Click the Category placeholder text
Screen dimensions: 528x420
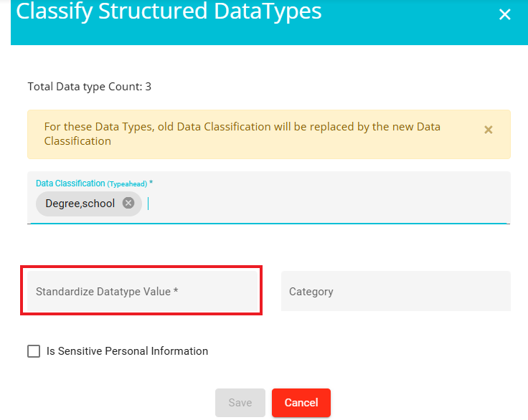tap(311, 292)
